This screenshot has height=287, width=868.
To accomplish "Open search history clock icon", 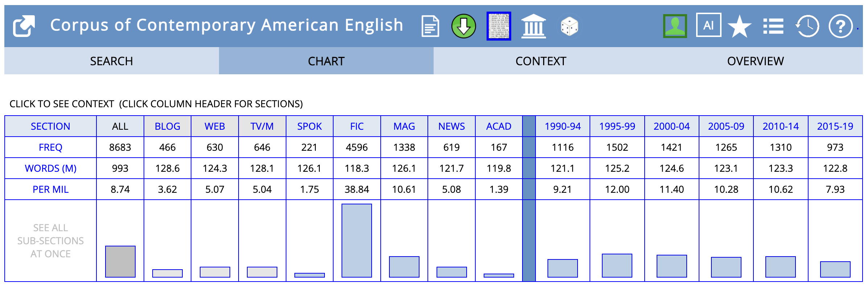I will point(807,26).
